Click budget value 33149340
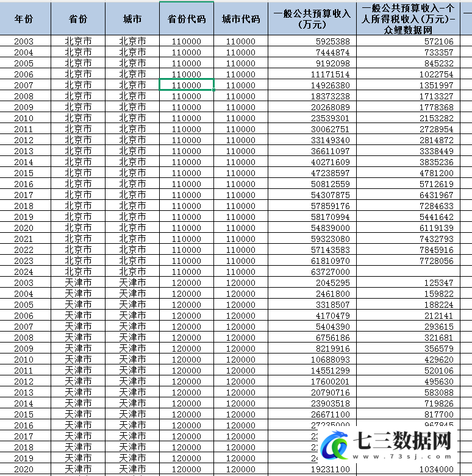The height and width of the screenshot is (476, 472). (331, 140)
